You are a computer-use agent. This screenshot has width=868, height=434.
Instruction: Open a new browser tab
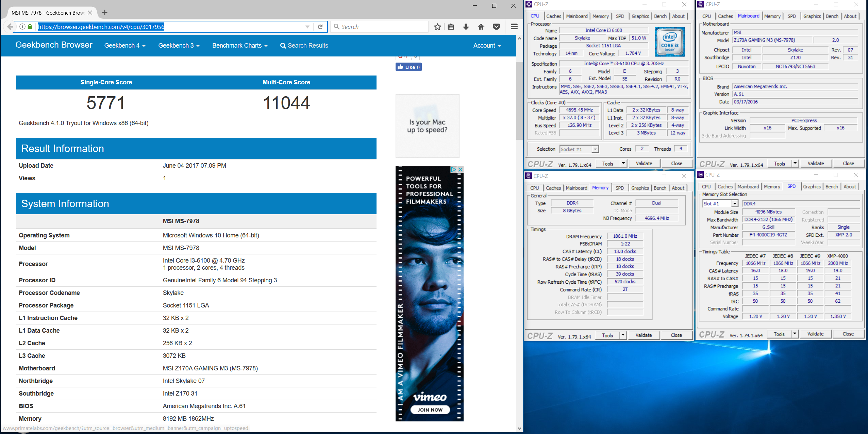click(105, 13)
